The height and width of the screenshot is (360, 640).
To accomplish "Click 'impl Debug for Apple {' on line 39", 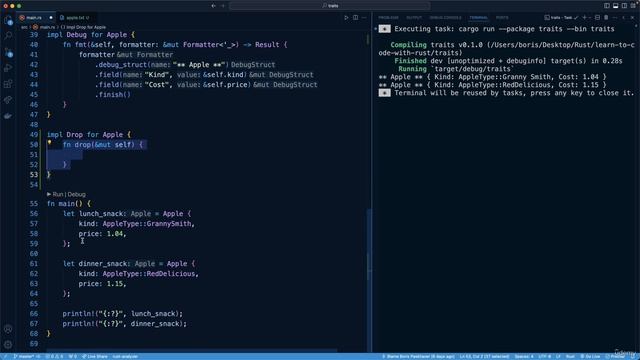I will click(x=91, y=35).
